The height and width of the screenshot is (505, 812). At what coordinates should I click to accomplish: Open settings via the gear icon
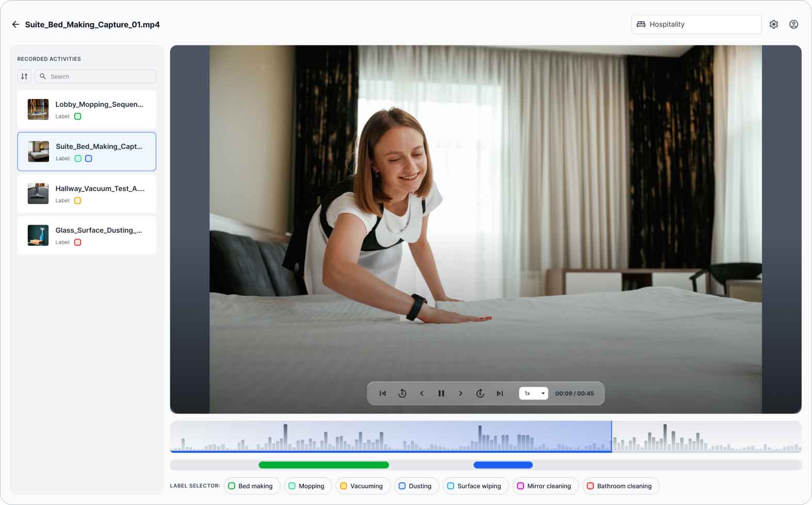[x=774, y=24]
